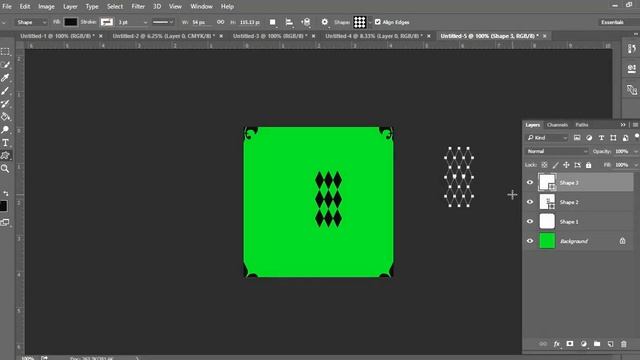Switch to the Paths tab

582,125
